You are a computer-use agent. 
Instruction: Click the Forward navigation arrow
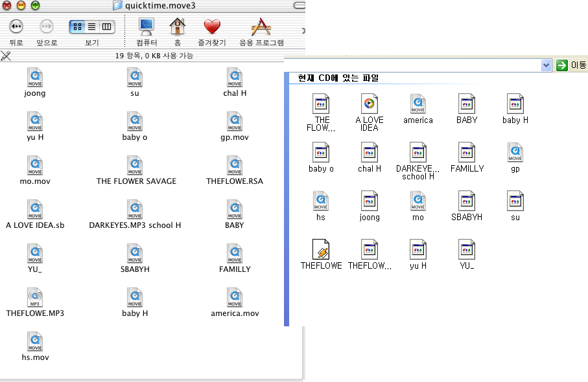tap(47, 27)
